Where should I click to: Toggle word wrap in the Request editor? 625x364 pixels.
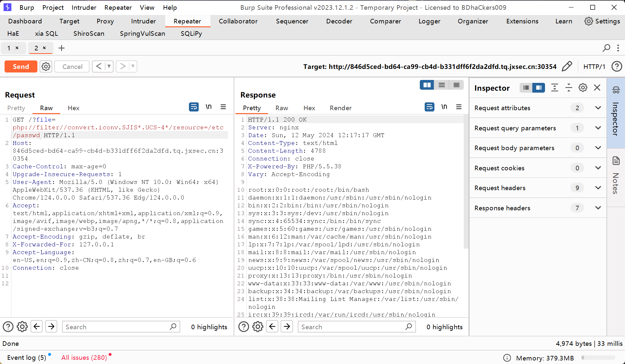point(194,107)
